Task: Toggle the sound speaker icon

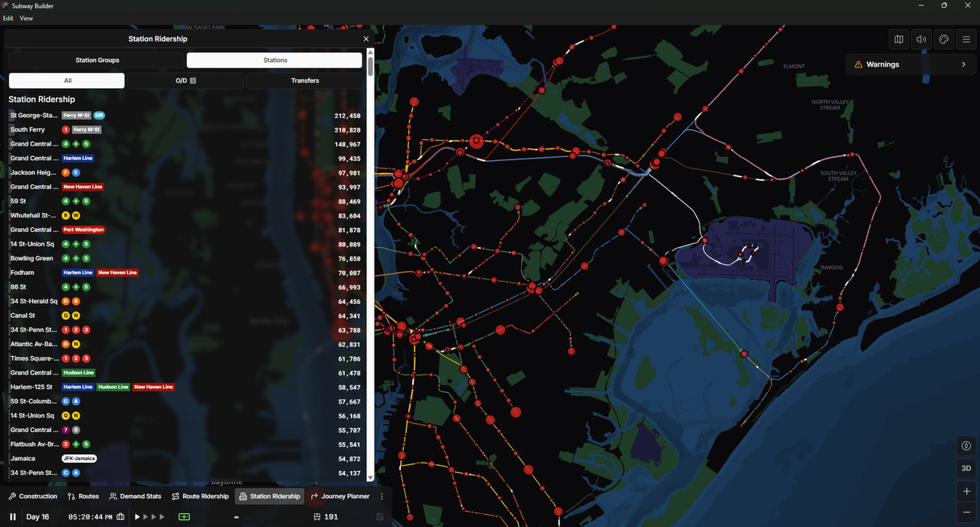Action: tap(922, 40)
